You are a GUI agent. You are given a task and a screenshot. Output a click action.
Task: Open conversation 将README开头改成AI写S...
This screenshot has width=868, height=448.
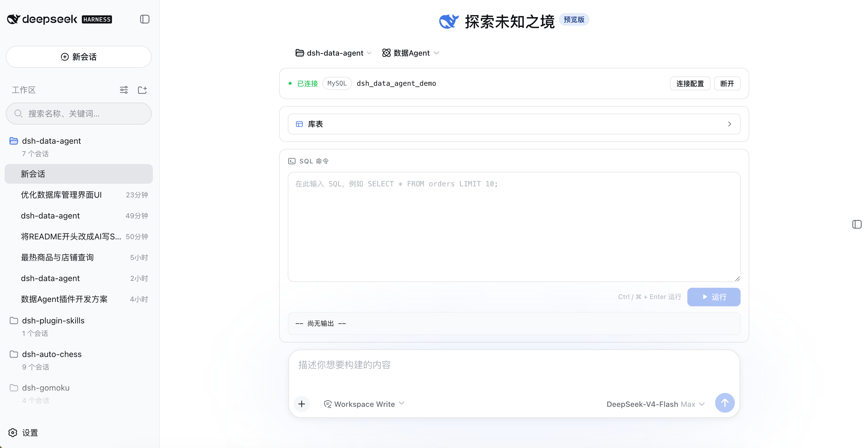(x=78, y=237)
